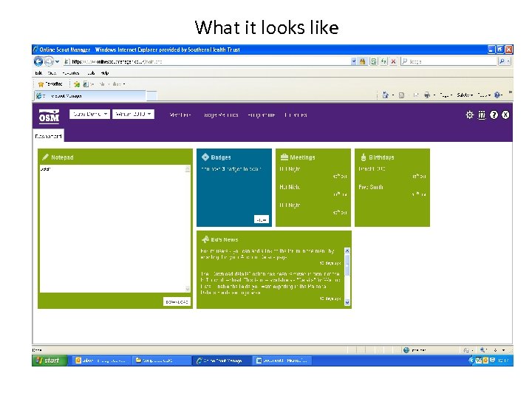Go back with the browser Back button
The width and height of the screenshot is (532, 399).
pos(38,61)
